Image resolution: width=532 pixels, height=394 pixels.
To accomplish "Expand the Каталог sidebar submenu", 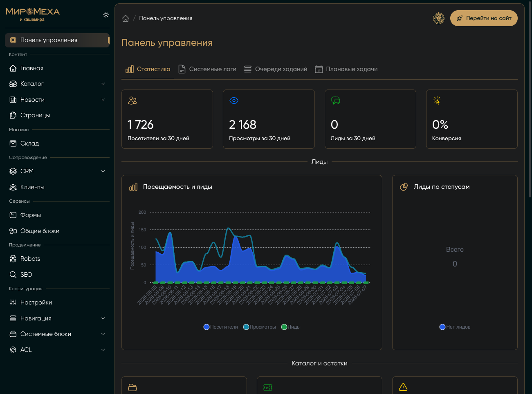I will (103, 84).
